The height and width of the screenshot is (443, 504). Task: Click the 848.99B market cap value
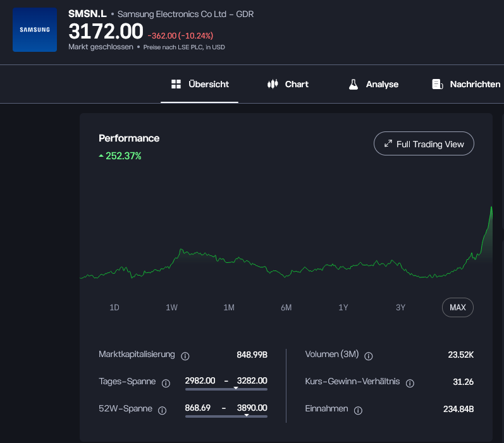pyautogui.click(x=252, y=355)
